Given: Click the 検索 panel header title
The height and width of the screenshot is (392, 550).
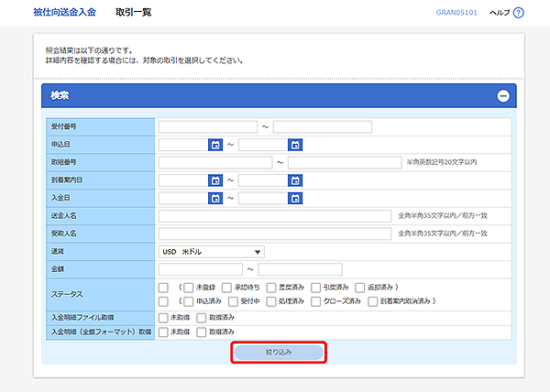Looking at the screenshot, I should coord(60,95).
